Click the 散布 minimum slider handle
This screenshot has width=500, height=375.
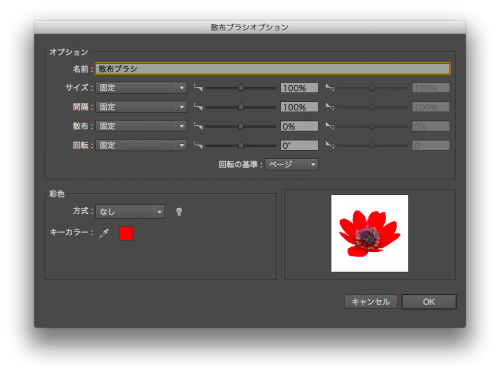[241, 126]
